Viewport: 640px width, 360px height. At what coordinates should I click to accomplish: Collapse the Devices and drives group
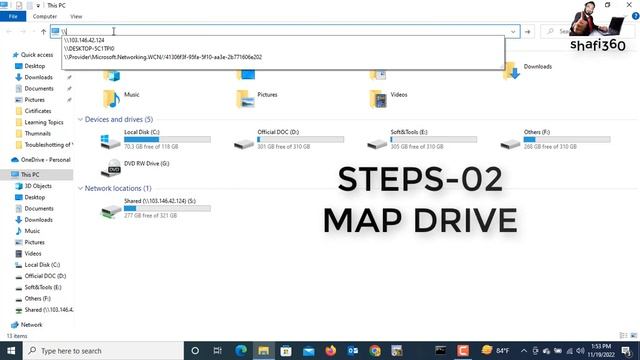[x=80, y=119]
